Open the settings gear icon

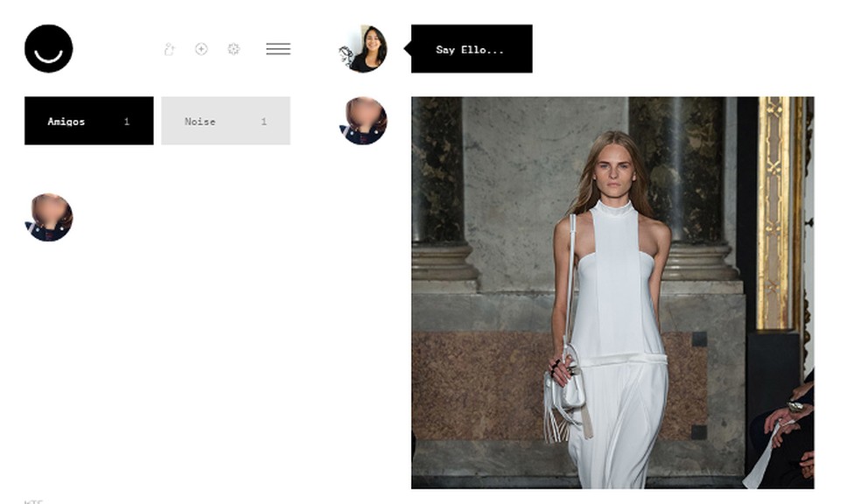[234, 49]
